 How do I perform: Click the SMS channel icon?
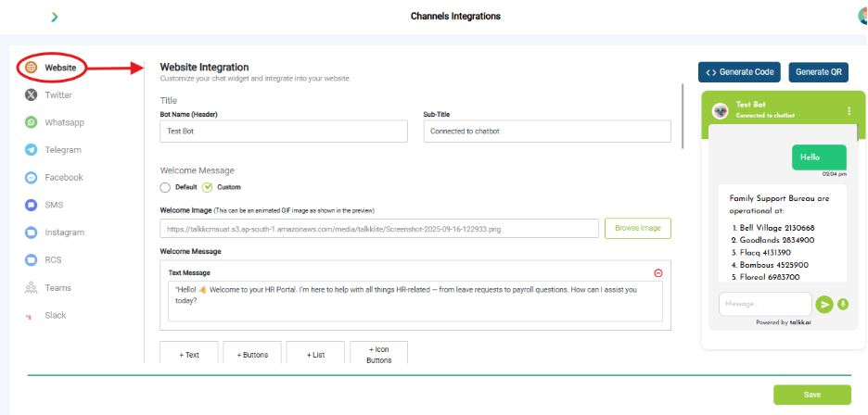click(x=31, y=206)
